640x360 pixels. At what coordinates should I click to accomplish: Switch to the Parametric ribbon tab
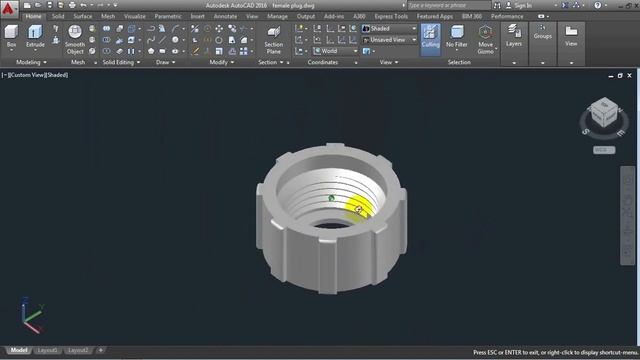tap(168, 16)
